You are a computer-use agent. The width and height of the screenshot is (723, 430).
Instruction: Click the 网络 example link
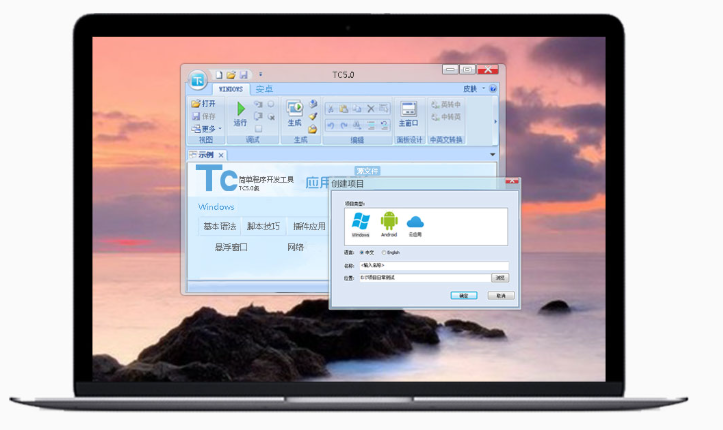coord(296,247)
